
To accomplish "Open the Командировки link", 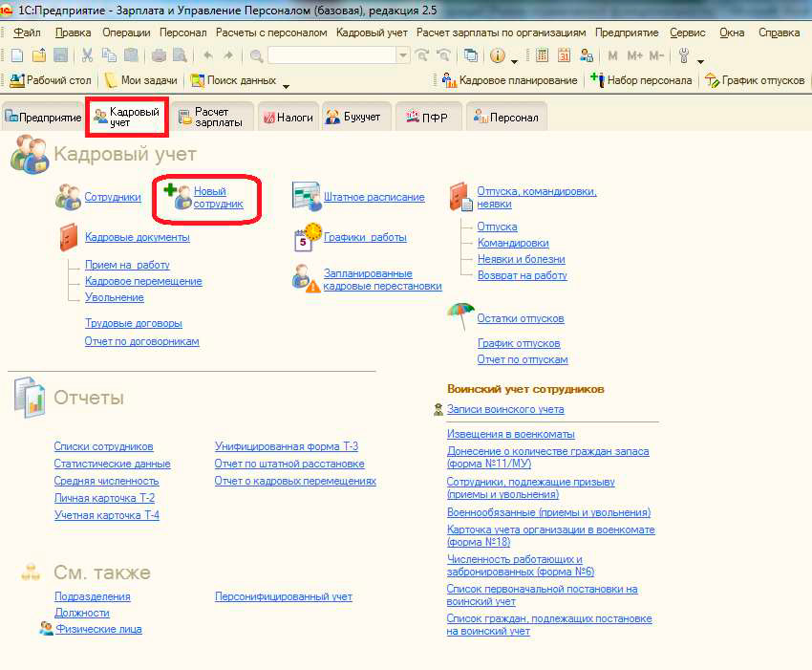I will (513, 243).
